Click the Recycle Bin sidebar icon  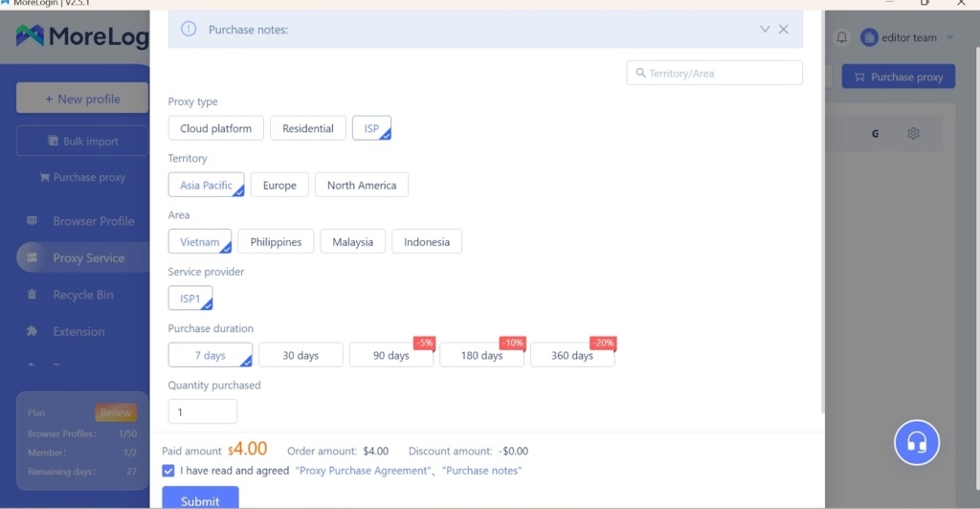(x=33, y=295)
